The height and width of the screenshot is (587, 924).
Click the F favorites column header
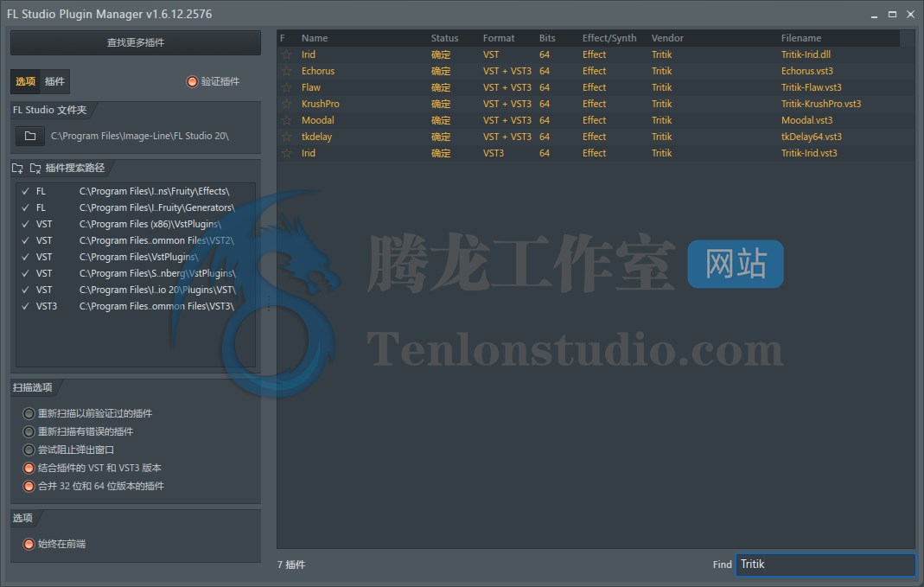[x=283, y=38]
